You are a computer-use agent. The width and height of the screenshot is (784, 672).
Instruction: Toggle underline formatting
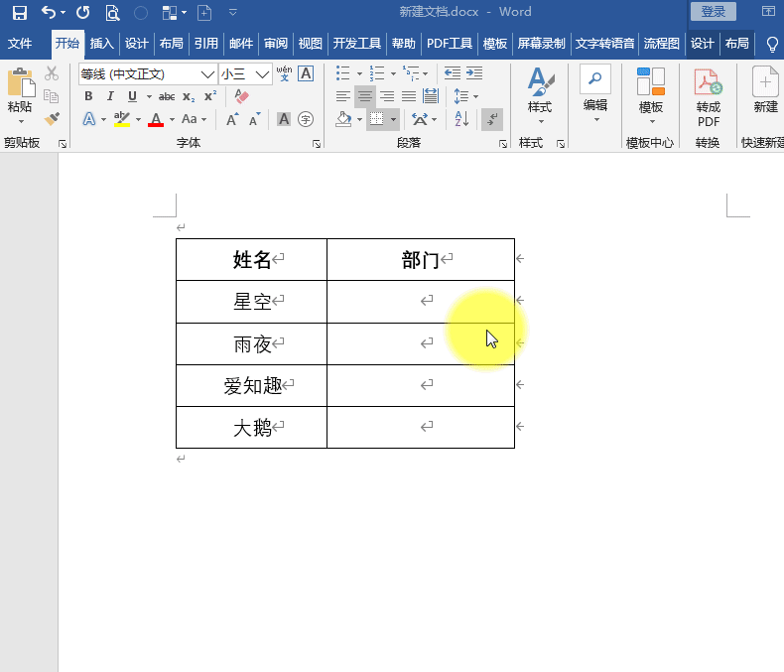click(132, 96)
